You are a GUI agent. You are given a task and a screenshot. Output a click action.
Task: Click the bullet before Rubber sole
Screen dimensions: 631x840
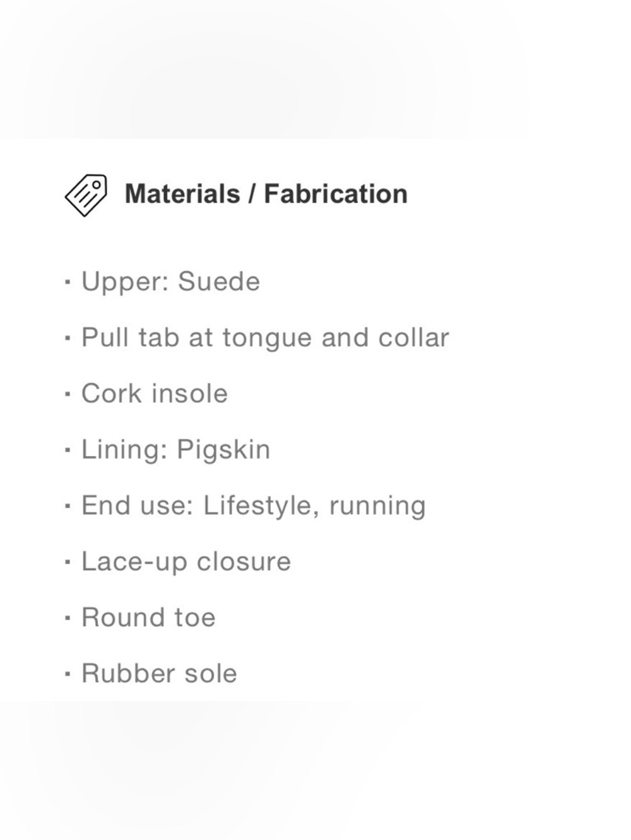[68, 675]
